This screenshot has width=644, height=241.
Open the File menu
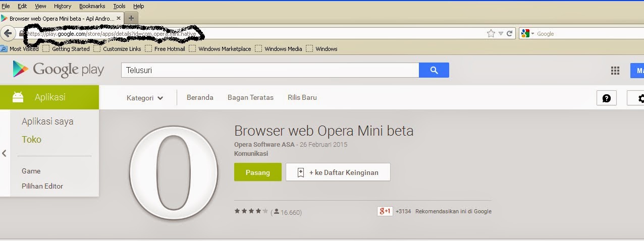(6, 6)
